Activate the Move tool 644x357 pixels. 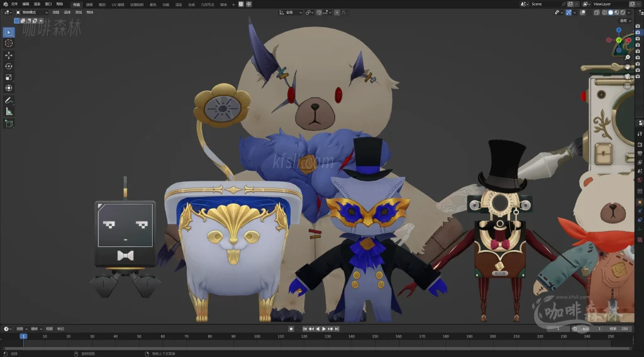pyautogui.click(x=9, y=55)
